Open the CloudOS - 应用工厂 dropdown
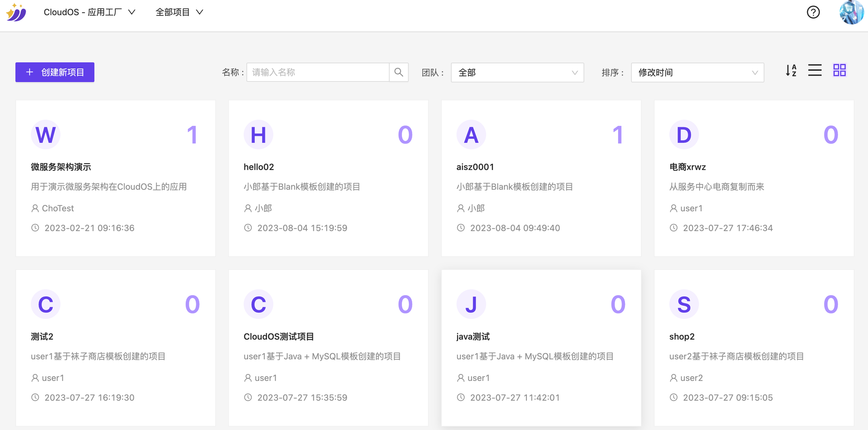The image size is (868, 430). pos(89,12)
